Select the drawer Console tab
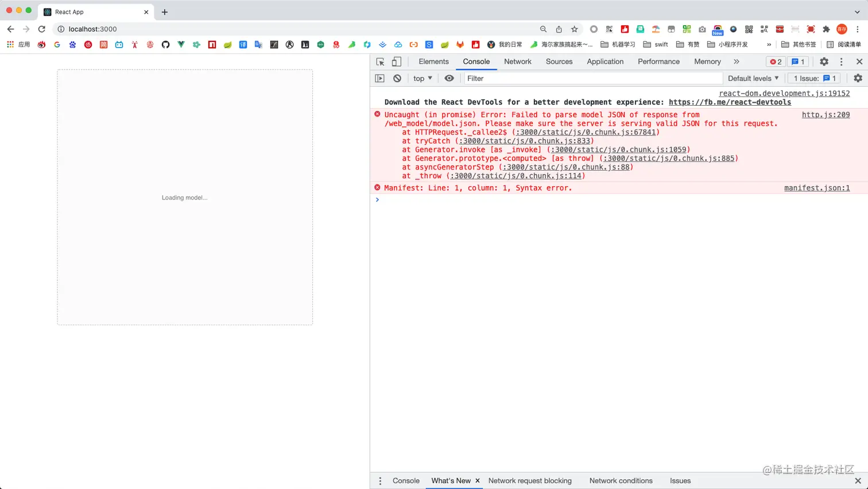The image size is (868, 489). pos(406,480)
